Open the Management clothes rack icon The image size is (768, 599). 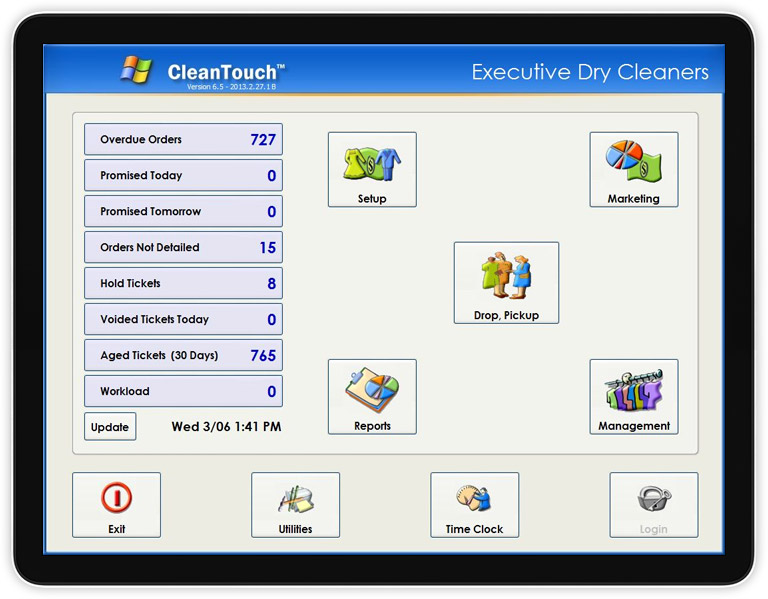pos(633,390)
